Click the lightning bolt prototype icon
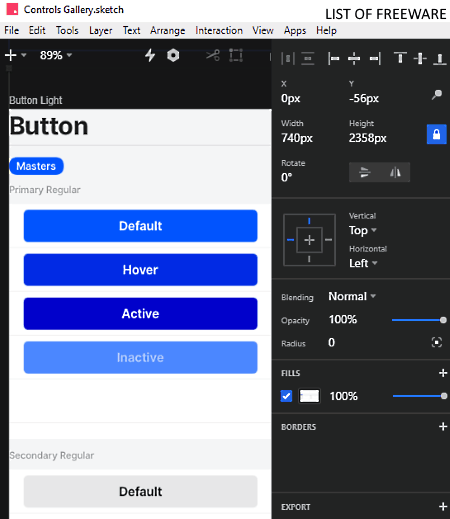 pyautogui.click(x=150, y=55)
